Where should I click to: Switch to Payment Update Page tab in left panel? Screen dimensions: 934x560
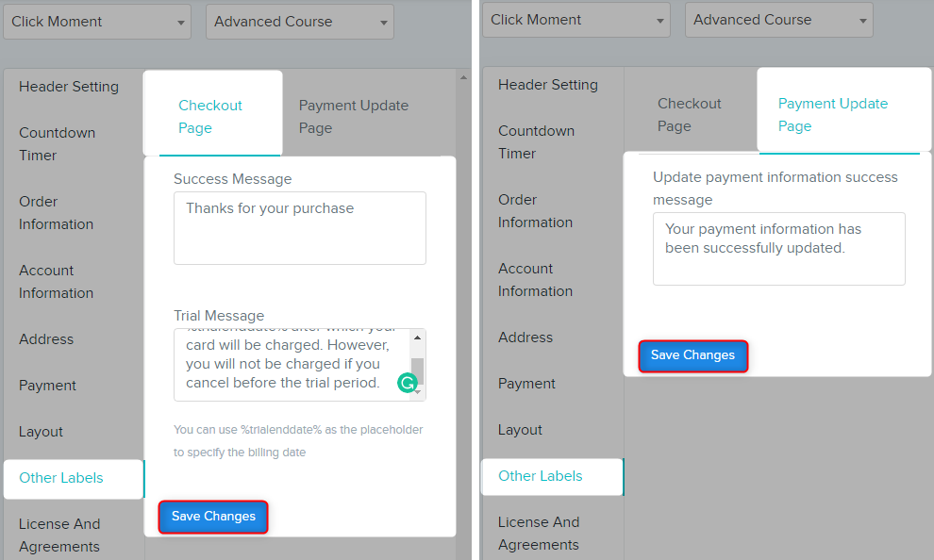354,117
